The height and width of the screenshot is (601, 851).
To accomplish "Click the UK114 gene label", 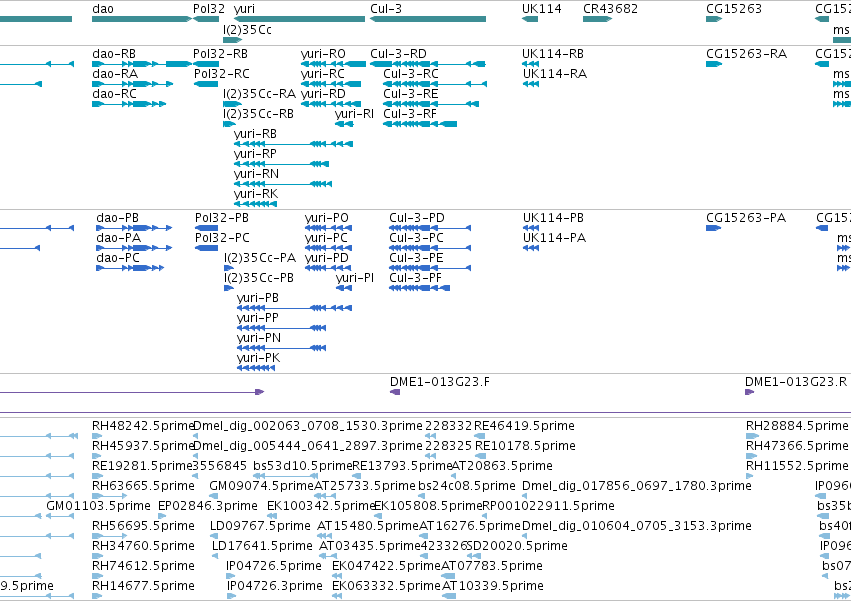I will (541, 9).
